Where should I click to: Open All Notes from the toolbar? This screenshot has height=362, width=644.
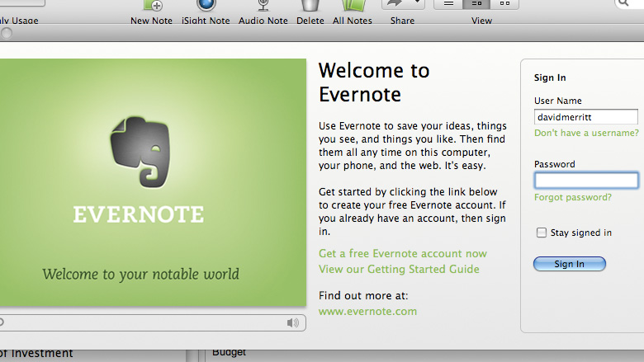point(352,7)
